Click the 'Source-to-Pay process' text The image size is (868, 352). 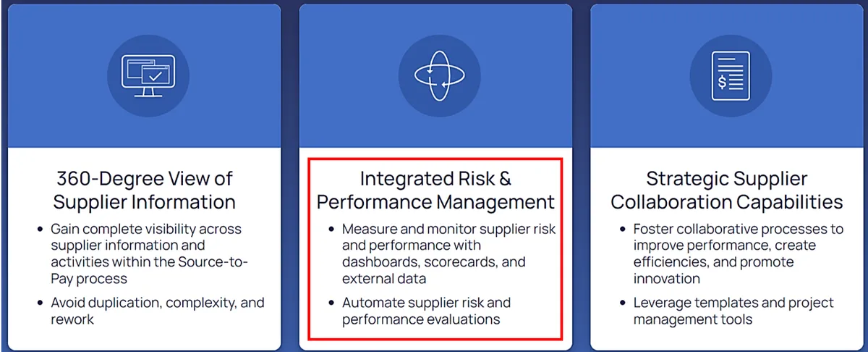pos(149,269)
